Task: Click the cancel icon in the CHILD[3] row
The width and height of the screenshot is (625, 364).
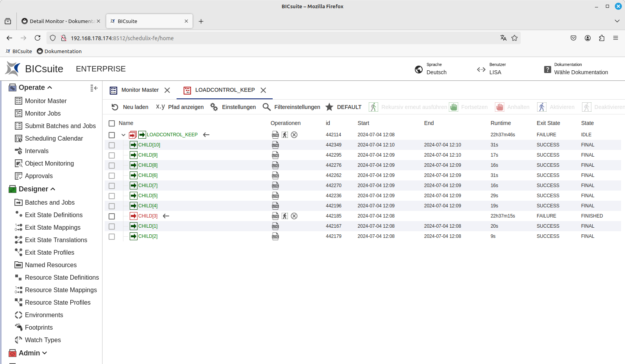Action: [x=294, y=216]
